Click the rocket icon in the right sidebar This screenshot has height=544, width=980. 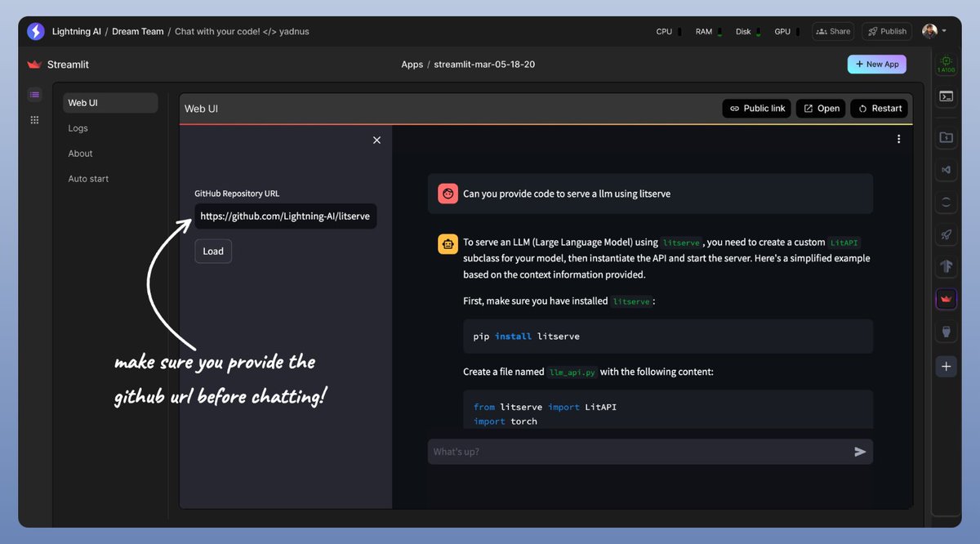[946, 234]
